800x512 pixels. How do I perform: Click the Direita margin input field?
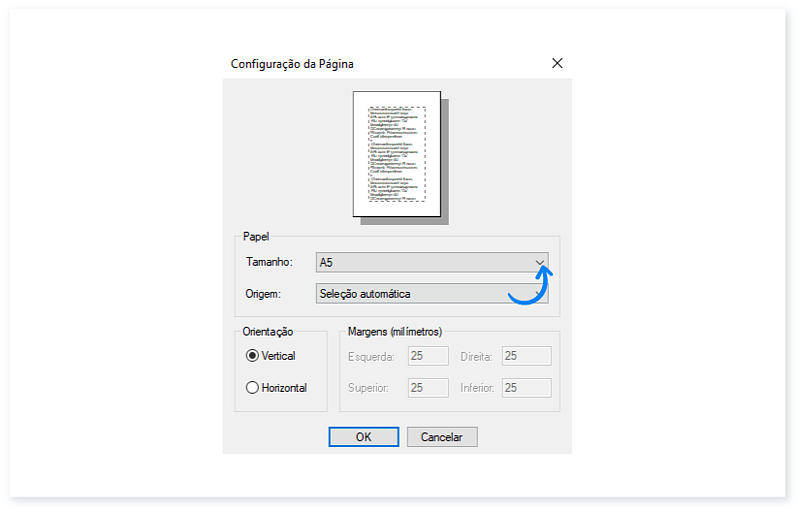(x=526, y=356)
